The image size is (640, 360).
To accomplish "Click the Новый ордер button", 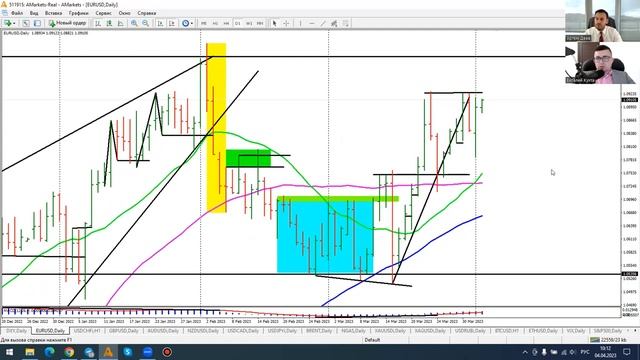I will (67, 23).
